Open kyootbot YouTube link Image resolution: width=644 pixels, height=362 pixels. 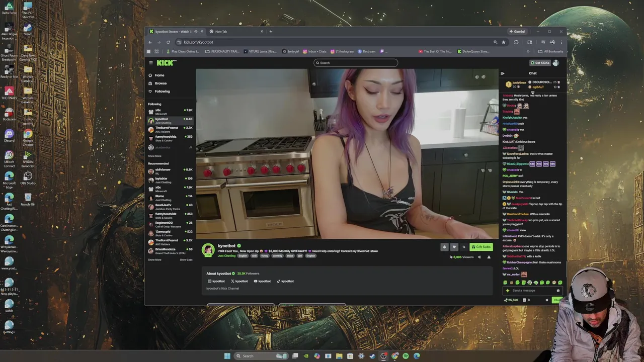[x=262, y=281]
